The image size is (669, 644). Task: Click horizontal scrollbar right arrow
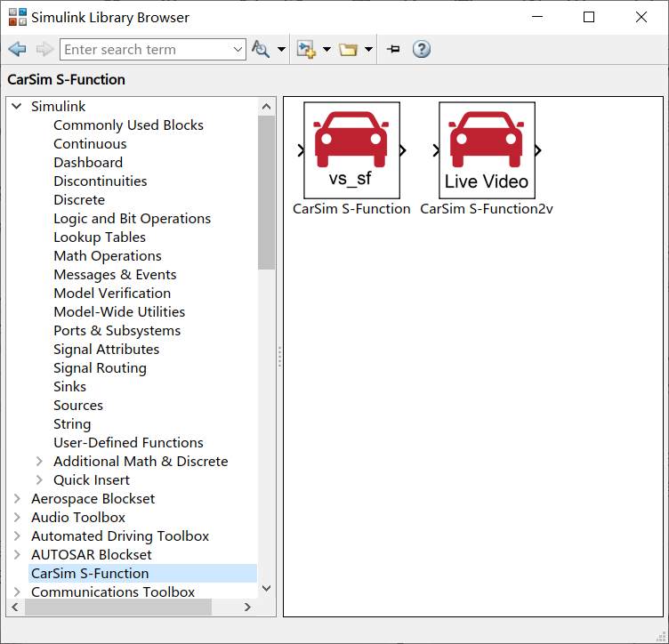[247, 607]
